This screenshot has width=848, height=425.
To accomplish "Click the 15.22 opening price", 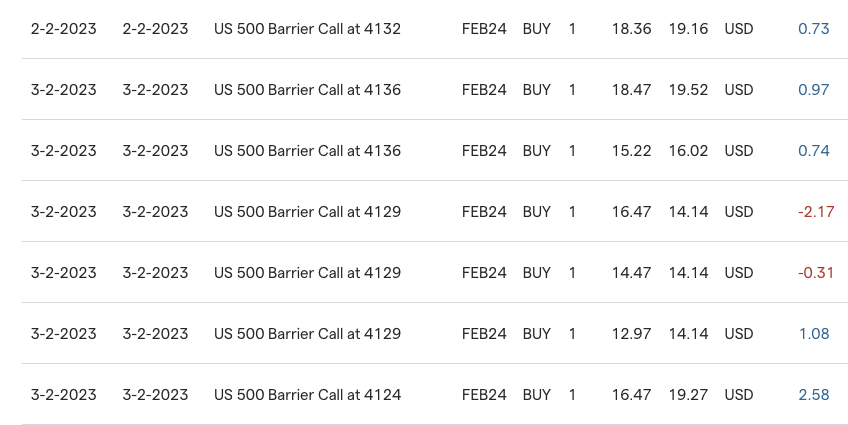I will tap(631, 151).
